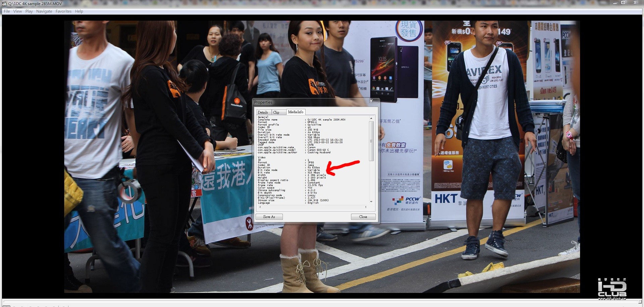Click the '285 MiB' value
Image resolution: width=644 pixels, height=307 pixels.
(x=313, y=130)
